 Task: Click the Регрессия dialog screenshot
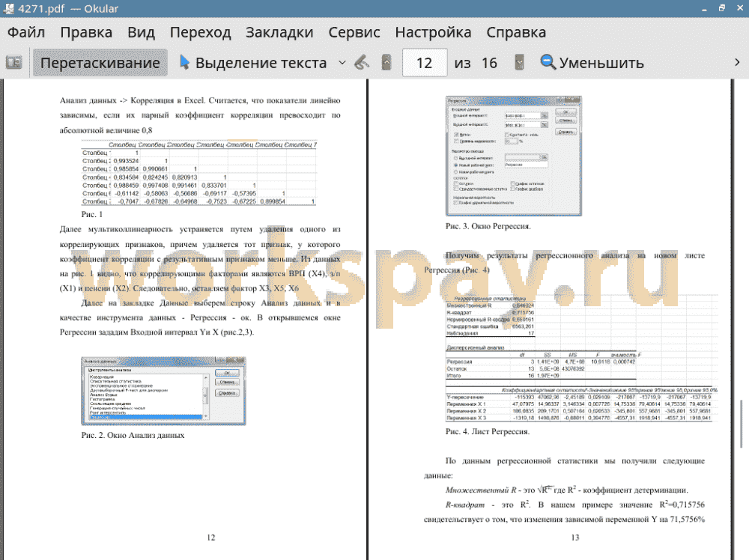[x=514, y=156]
